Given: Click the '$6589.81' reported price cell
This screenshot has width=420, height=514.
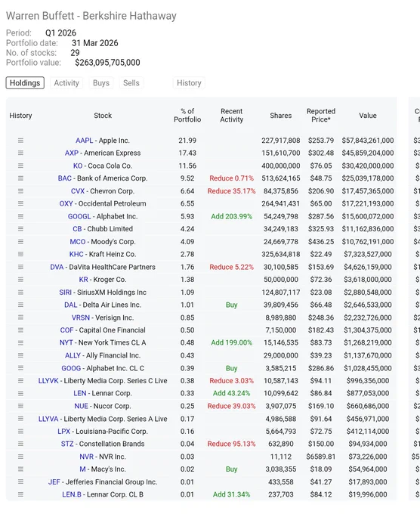Looking at the screenshot, I should (321, 457).
